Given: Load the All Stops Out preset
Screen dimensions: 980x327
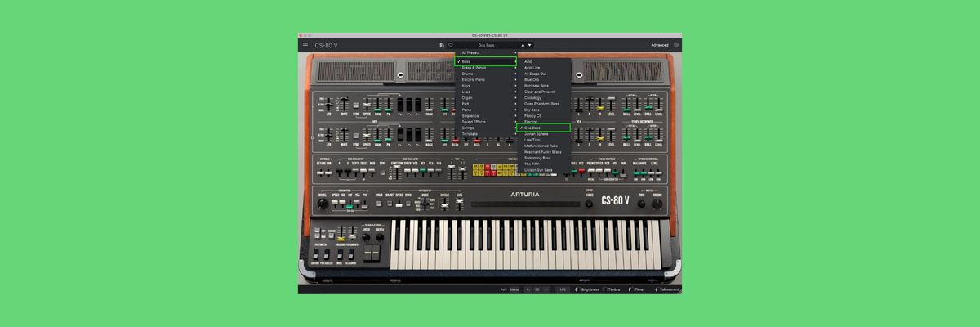Looking at the screenshot, I should click(543, 74).
